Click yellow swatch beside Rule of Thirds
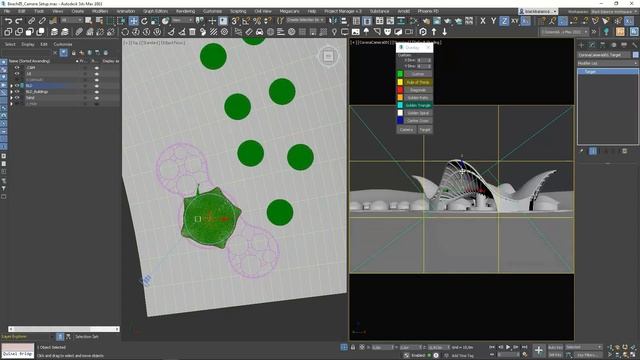 (x=400, y=82)
